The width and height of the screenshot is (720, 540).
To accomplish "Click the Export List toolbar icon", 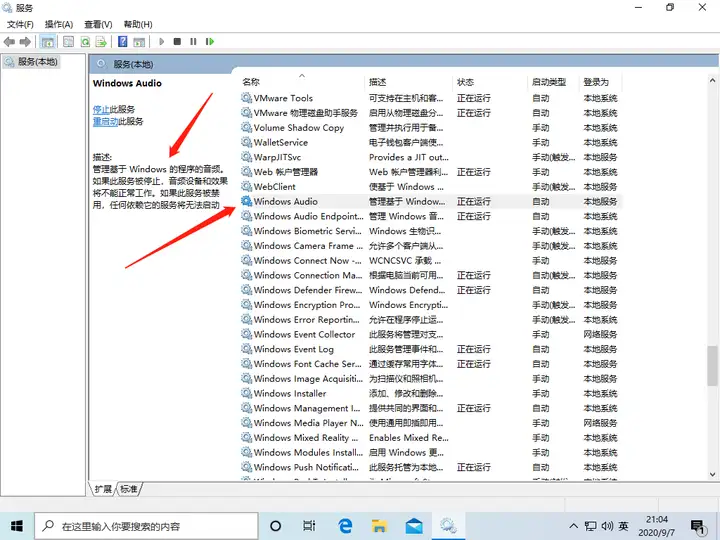I will 101,42.
